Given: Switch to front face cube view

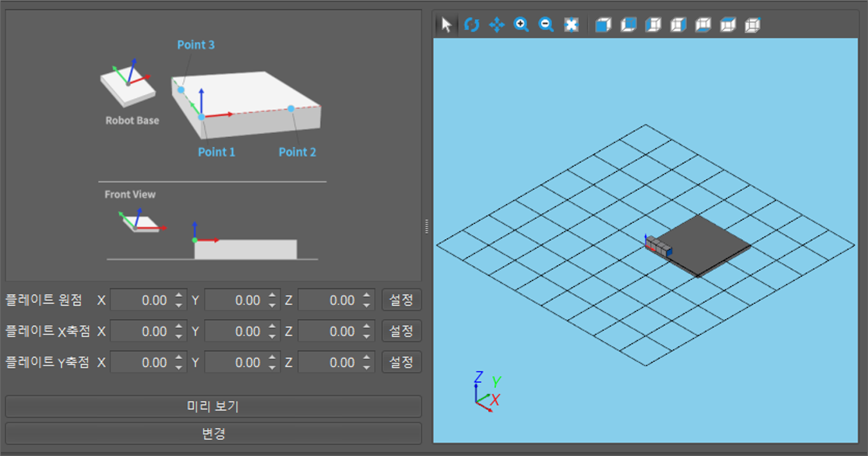Looking at the screenshot, I should [x=603, y=25].
